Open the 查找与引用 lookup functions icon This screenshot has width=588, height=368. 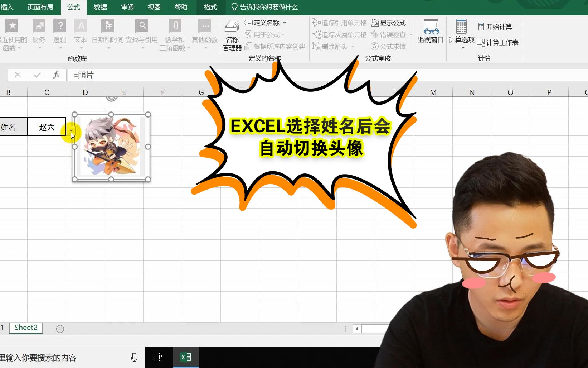coord(142,34)
